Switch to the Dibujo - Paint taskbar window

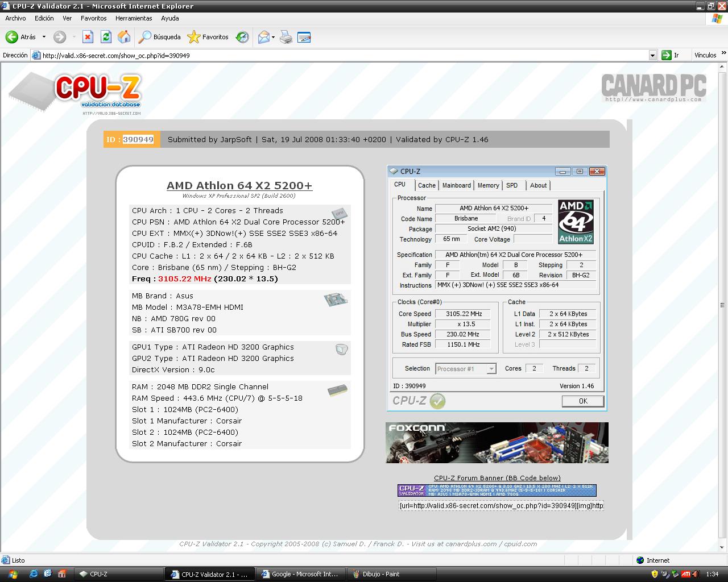391,574
